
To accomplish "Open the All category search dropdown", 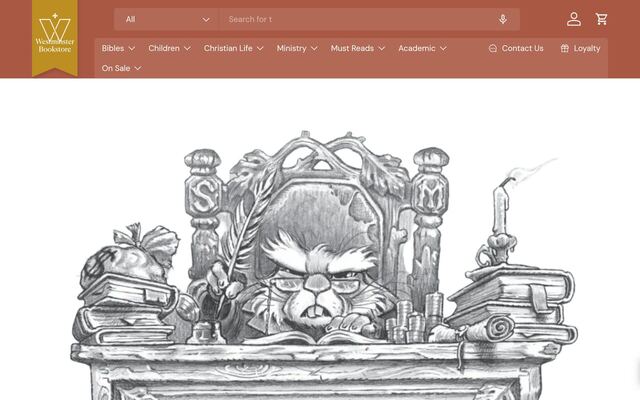I will (167, 19).
